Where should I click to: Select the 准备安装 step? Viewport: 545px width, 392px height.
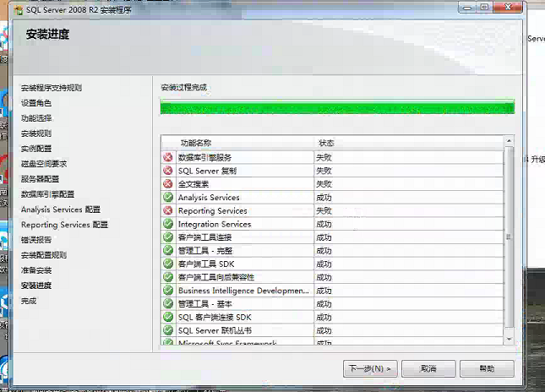point(36,270)
